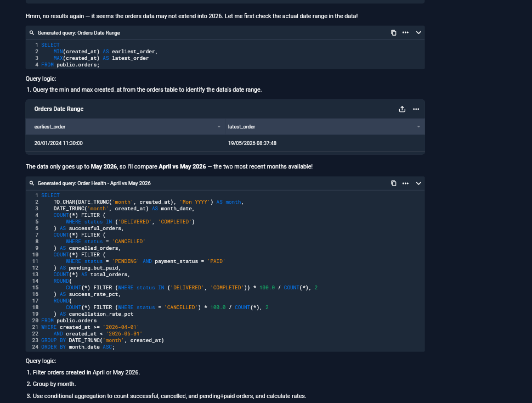Open more options for Orders Date Range table
532x403 pixels.
coord(416,109)
